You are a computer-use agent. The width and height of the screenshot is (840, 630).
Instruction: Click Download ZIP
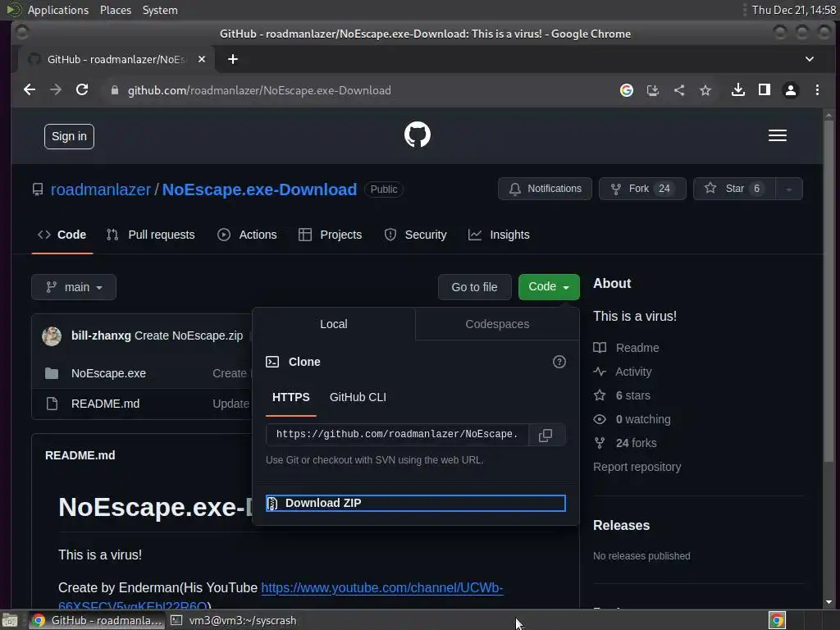tap(416, 503)
